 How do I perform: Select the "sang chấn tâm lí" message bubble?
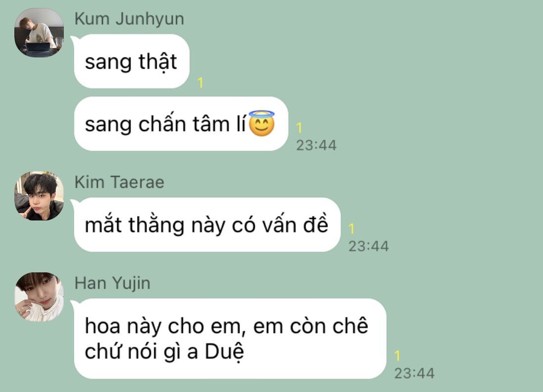181,124
